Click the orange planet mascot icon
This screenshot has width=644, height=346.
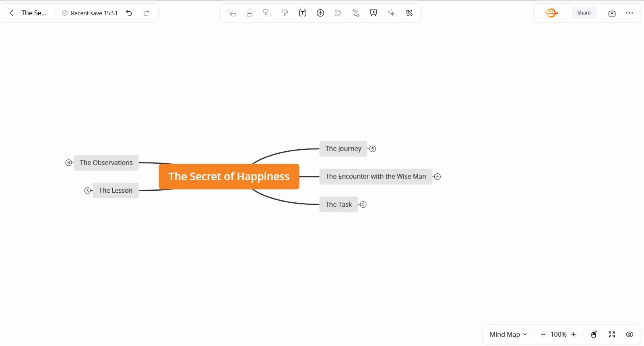[551, 13]
